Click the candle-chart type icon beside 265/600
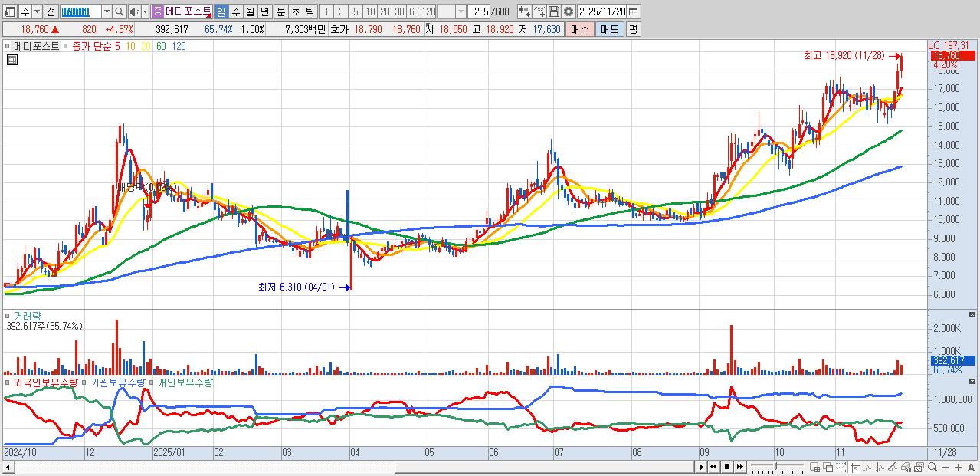980x476 pixels. [524, 11]
